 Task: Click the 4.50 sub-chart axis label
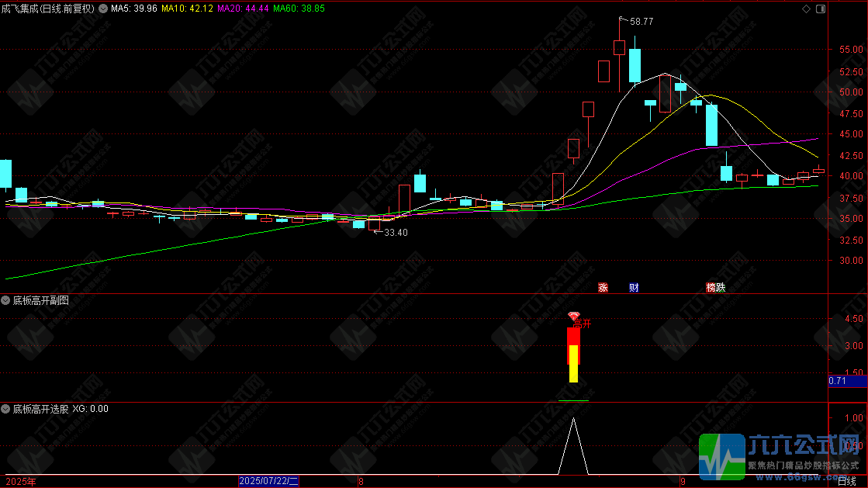pos(853,319)
